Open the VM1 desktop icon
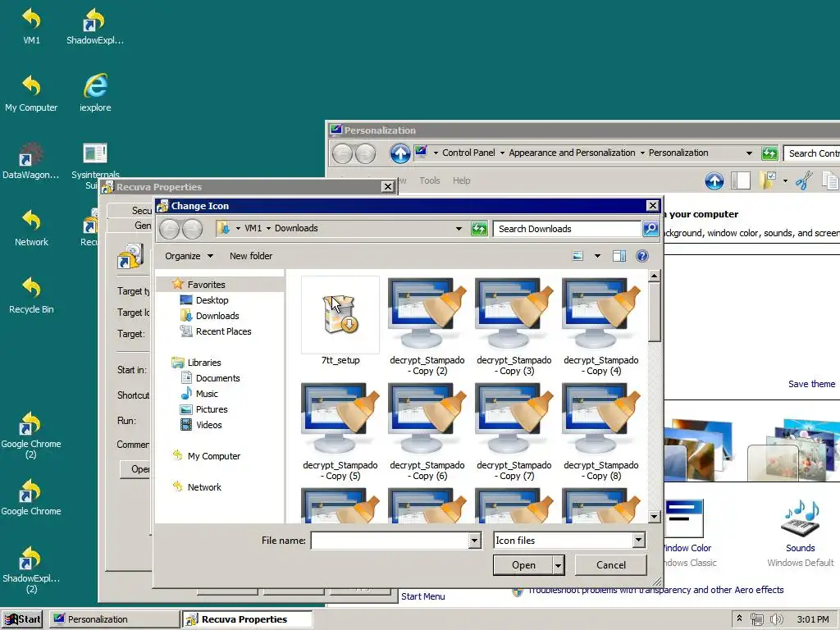The width and height of the screenshot is (840, 630). 31,25
